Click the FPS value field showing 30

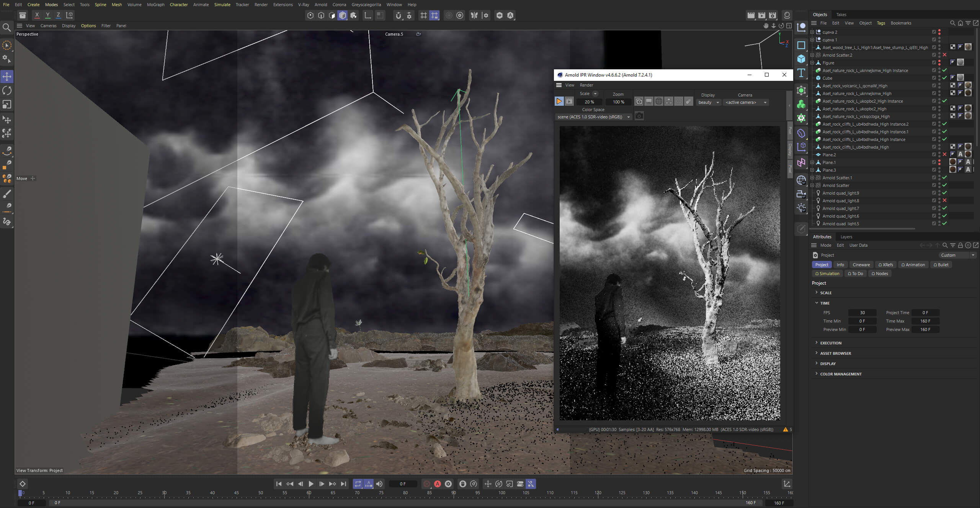pos(862,313)
